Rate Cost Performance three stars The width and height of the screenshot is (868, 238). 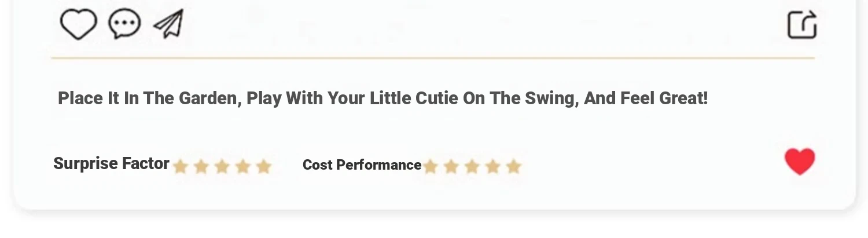(472, 167)
